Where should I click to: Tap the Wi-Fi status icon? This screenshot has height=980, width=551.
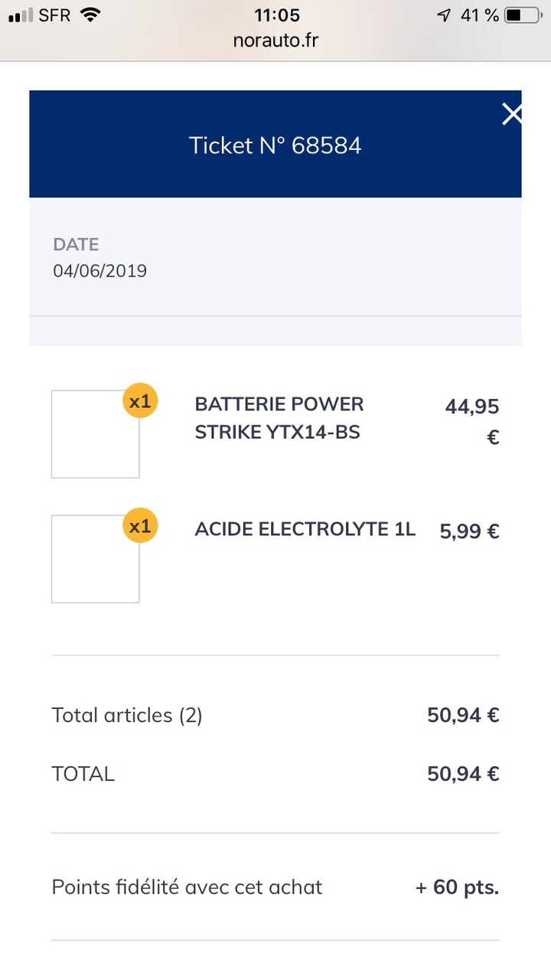(x=91, y=15)
